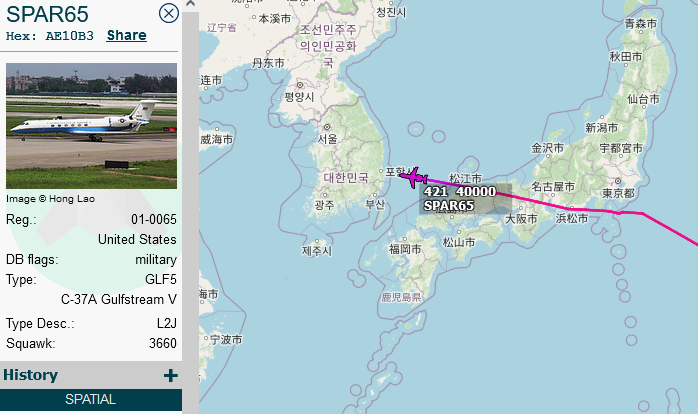Click the squawk code 3660
This screenshot has height=414, width=698.
click(x=162, y=343)
